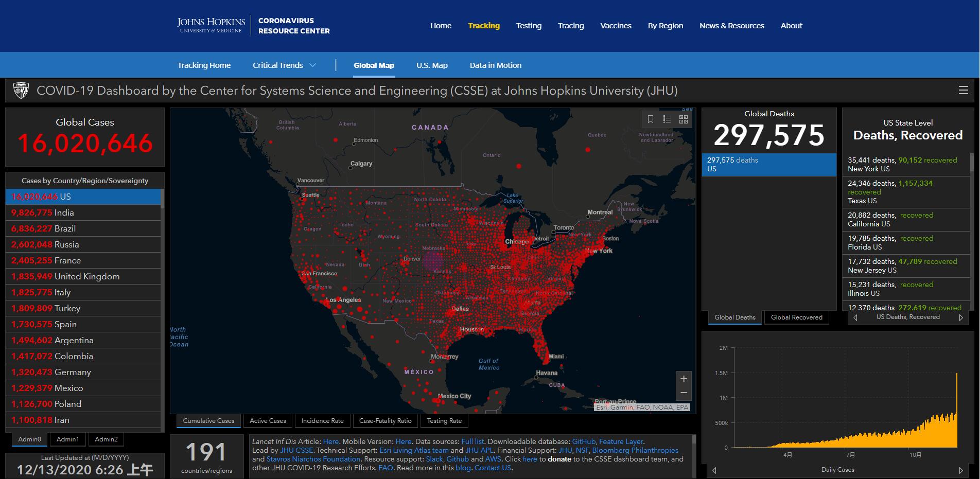Screen dimensions: 980x479
Task: Zoom out on the map with minus button
Action: coord(684,393)
